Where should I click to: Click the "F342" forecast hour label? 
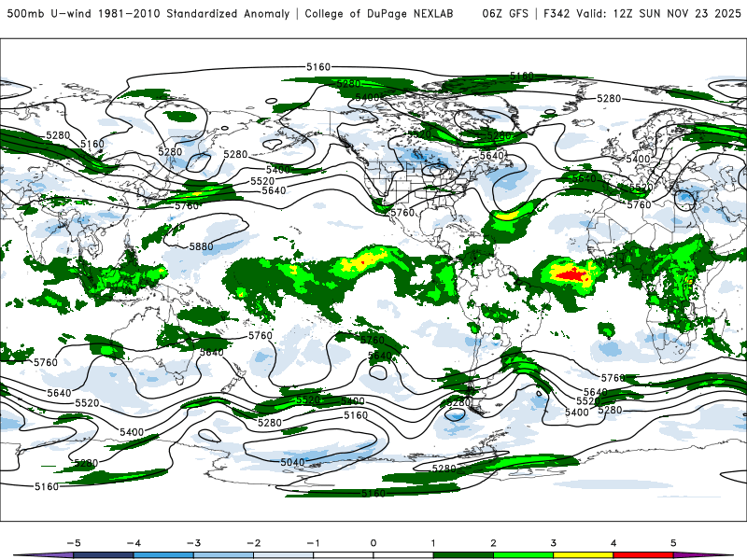coord(557,13)
